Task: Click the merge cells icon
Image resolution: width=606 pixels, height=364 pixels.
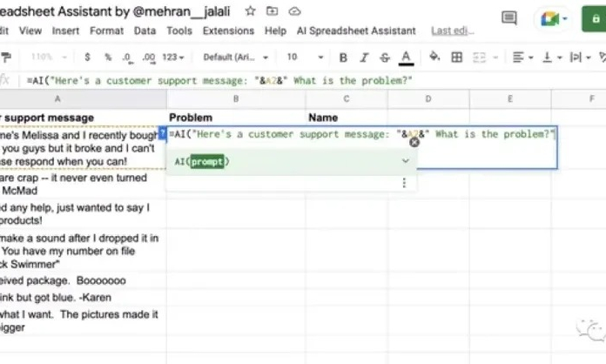Action: (x=479, y=57)
